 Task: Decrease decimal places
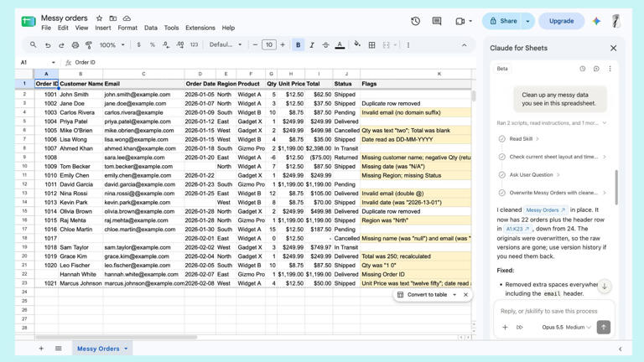pos(166,45)
